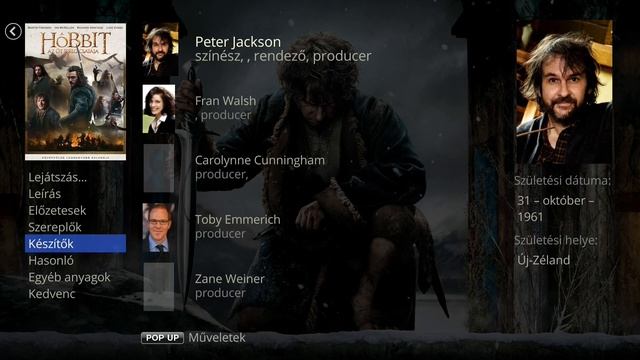Select the Fran Walsh name entry
Image resolution: width=640 pixels, height=360 pixels.
[x=225, y=101]
